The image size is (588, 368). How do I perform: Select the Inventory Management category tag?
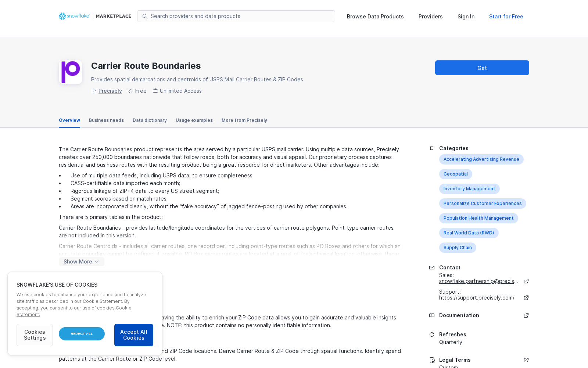click(469, 189)
